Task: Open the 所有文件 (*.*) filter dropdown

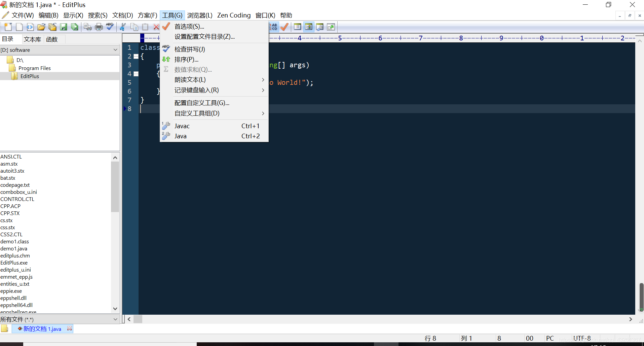Action: tap(115, 319)
